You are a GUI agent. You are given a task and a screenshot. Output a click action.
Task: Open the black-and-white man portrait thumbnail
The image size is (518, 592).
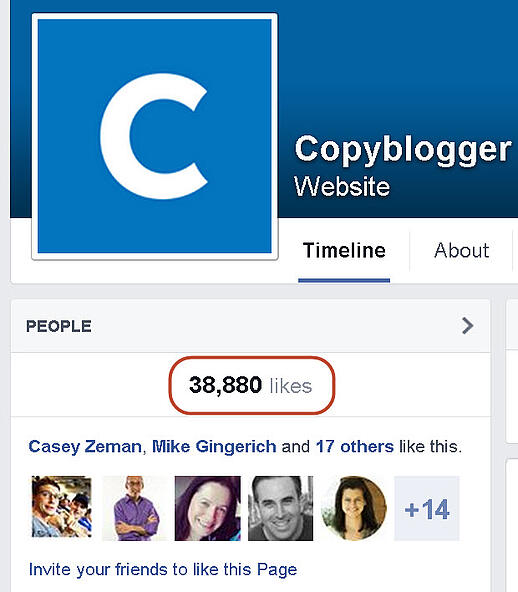281,508
